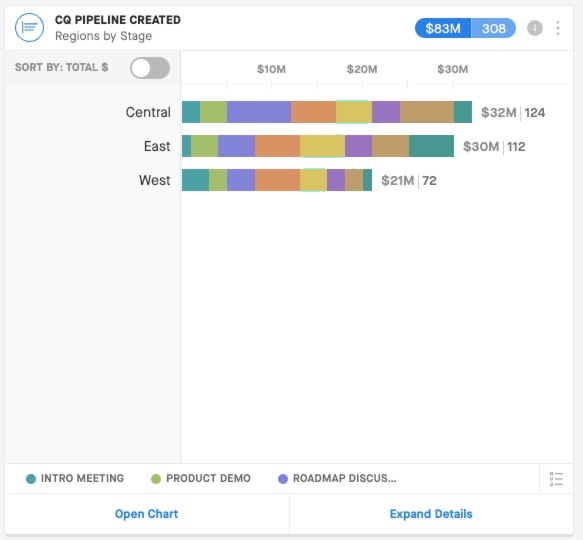Click East's purple bar segment

[358, 146]
